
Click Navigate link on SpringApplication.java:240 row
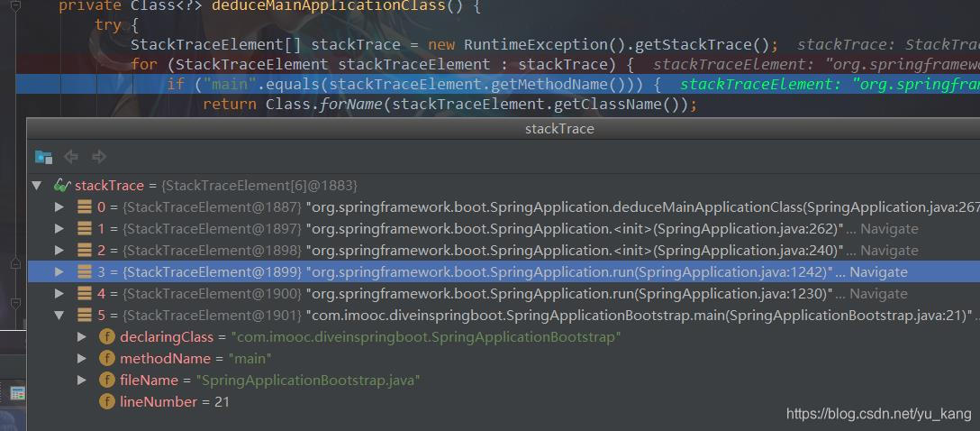(889, 251)
